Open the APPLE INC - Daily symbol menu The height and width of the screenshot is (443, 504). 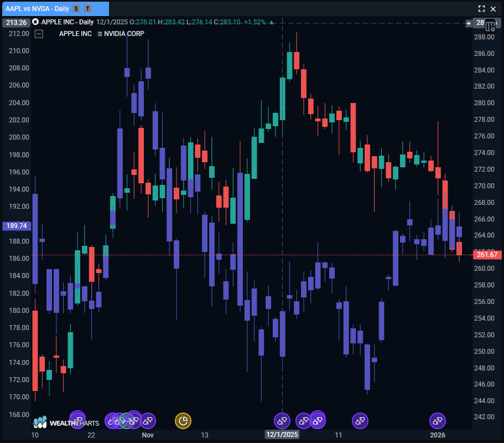[67, 22]
